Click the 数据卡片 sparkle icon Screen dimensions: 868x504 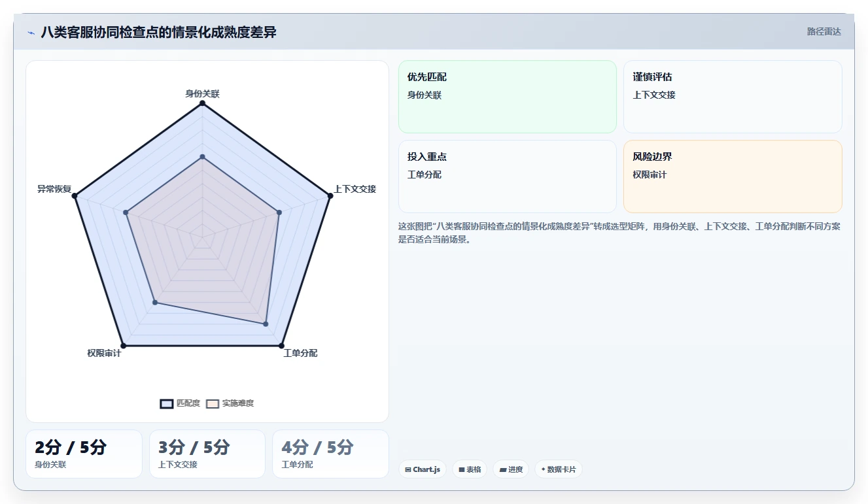click(543, 469)
